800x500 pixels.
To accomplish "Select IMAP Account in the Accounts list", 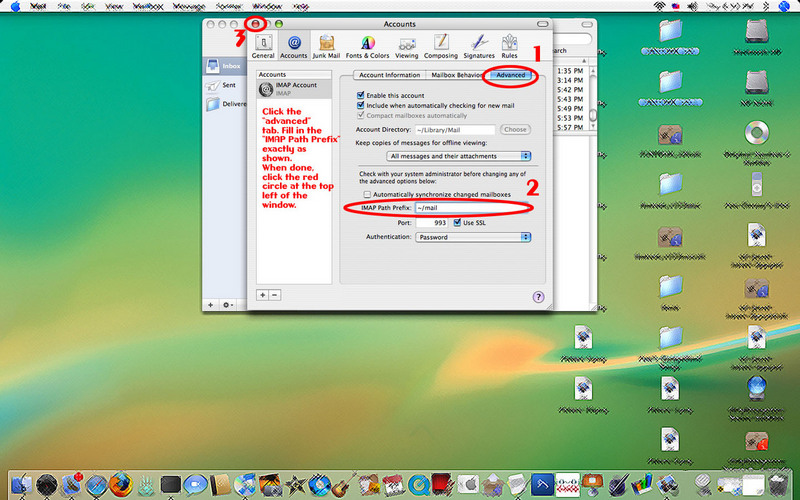I will 290,89.
